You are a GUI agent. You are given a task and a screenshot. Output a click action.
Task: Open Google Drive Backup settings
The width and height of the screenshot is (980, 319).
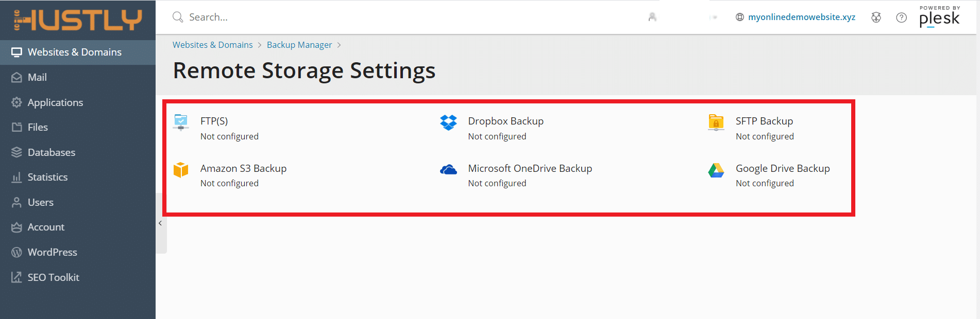click(783, 168)
